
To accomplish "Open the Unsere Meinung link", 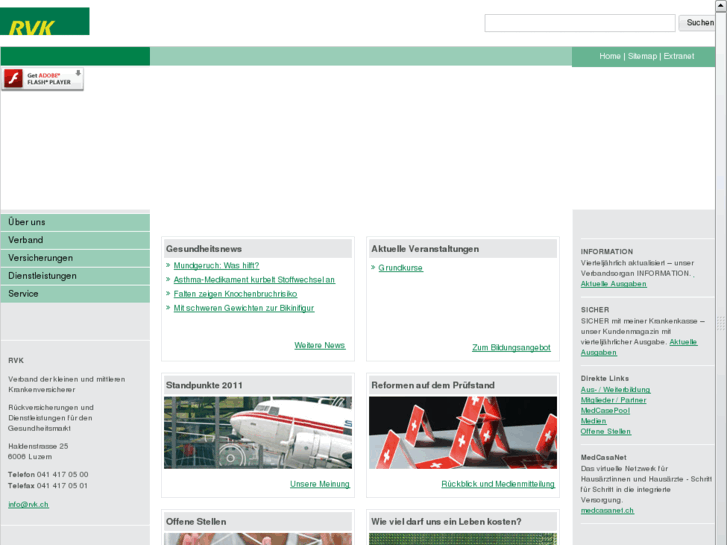I will pyautogui.click(x=319, y=484).
